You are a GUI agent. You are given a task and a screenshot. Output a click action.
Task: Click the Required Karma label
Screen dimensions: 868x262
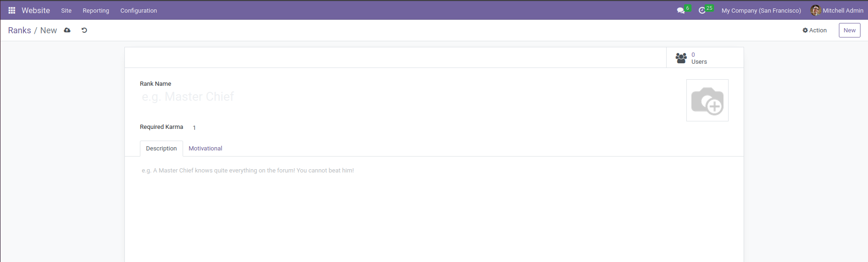[x=161, y=127]
